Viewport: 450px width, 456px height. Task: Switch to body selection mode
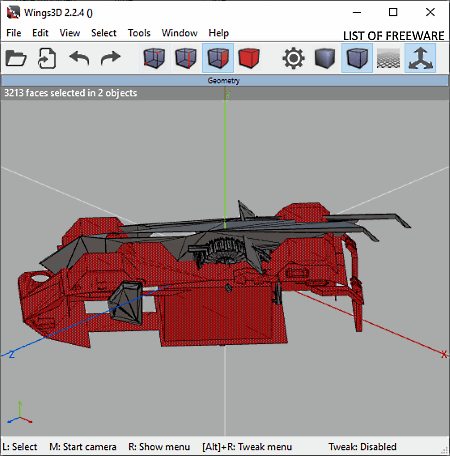coord(249,58)
